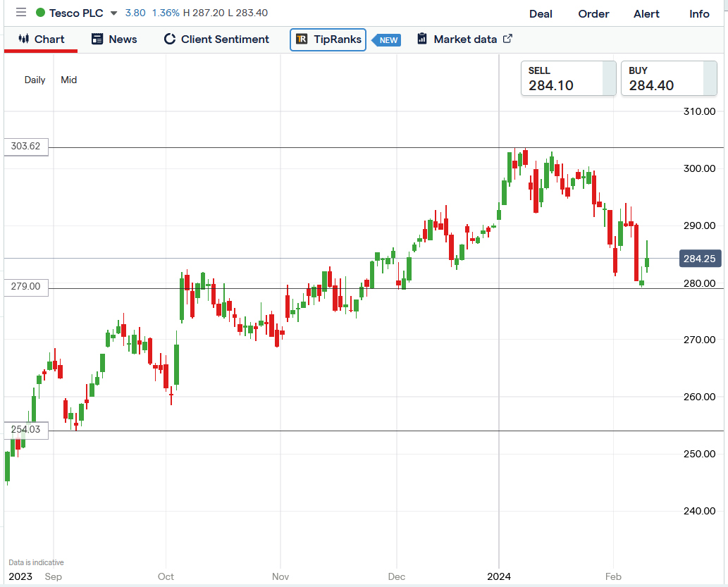Click the candlestick Chart tab icon
The height and width of the screenshot is (587, 728).
tap(24, 39)
